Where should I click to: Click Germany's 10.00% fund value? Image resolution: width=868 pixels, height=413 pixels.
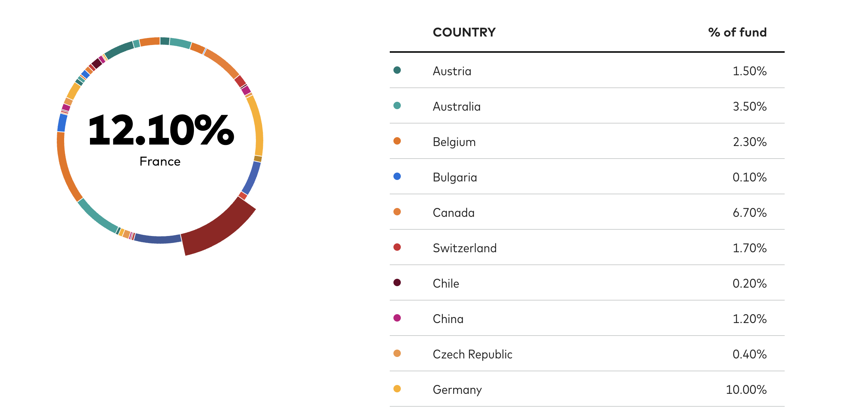[x=746, y=390]
